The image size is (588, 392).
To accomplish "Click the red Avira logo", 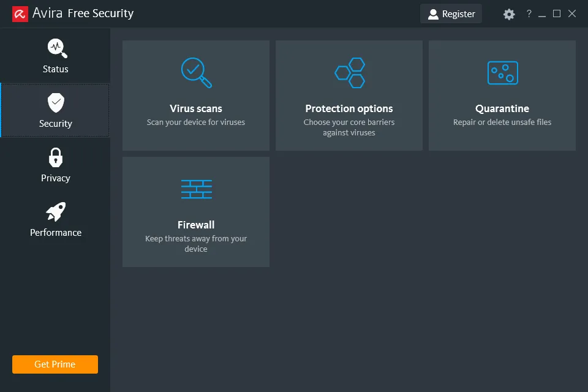I will (20, 13).
